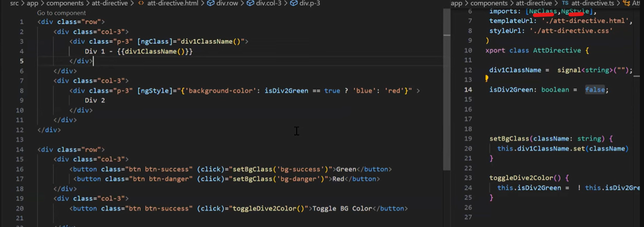This screenshot has height=227, width=644.
Task: Click the yellow lightbulb quick-fix icon
Action: pyautogui.click(x=486, y=79)
